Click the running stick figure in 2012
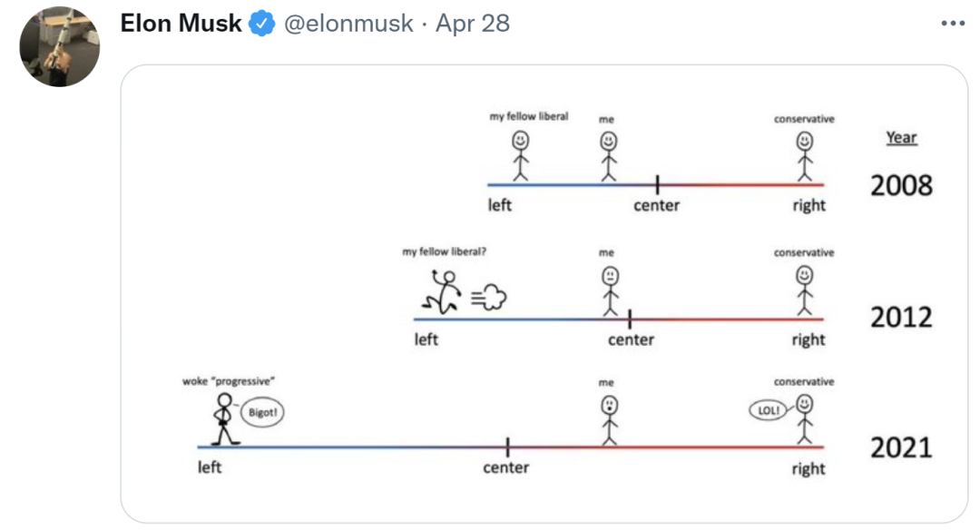Viewport: 980px width, 531px height. pos(442,292)
